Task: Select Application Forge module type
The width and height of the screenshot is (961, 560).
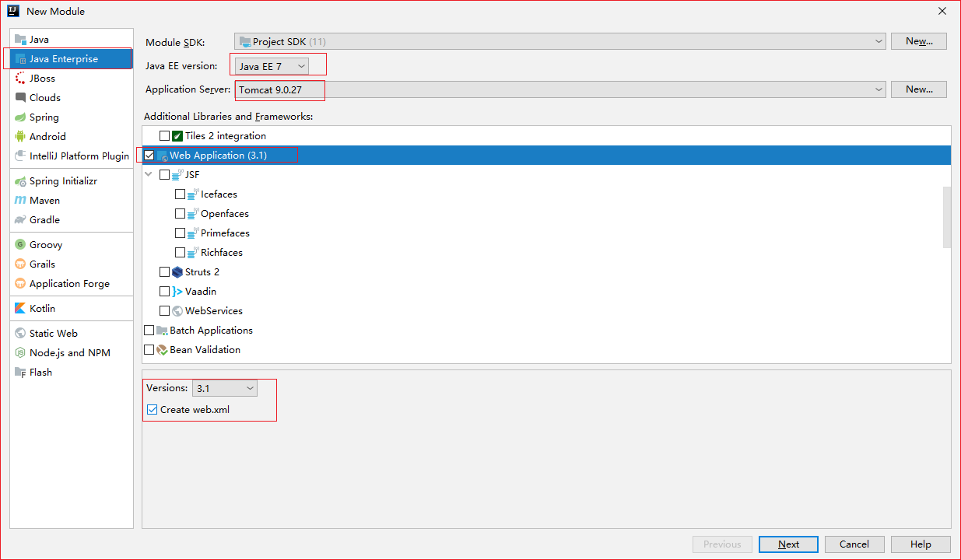Action: click(72, 284)
